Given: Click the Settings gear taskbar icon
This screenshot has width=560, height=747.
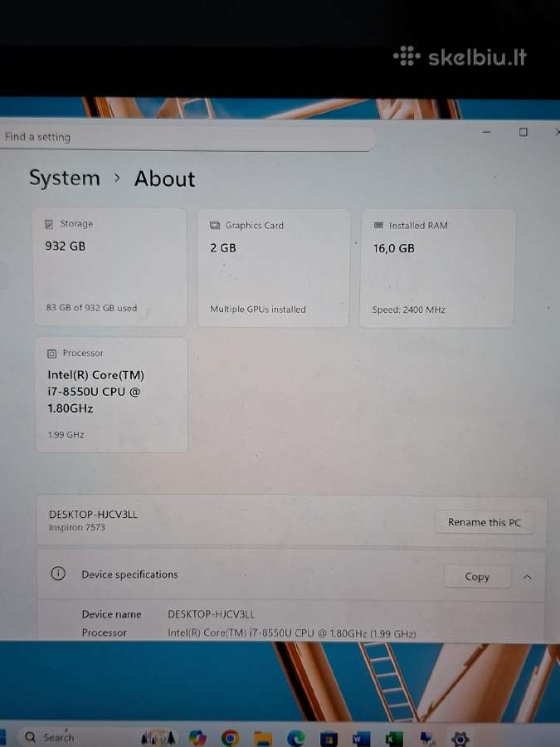Looking at the screenshot, I should click(460, 739).
